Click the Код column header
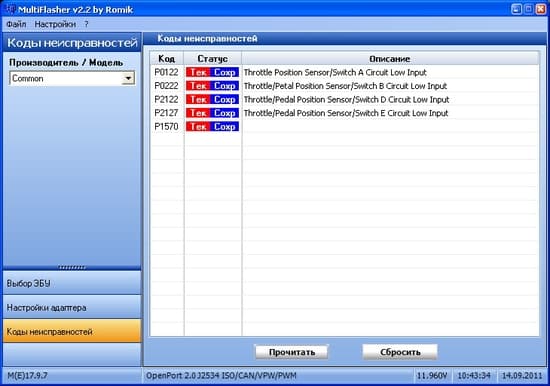Image resolution: width=550 pixels, height=386 pixels. pos(167,59)
